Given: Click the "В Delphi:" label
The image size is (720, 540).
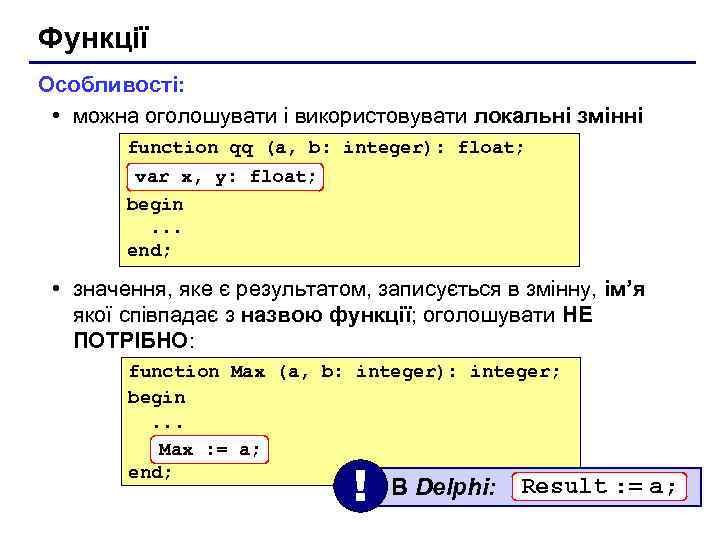Looking at the screenshot, I should coord(443,487).
